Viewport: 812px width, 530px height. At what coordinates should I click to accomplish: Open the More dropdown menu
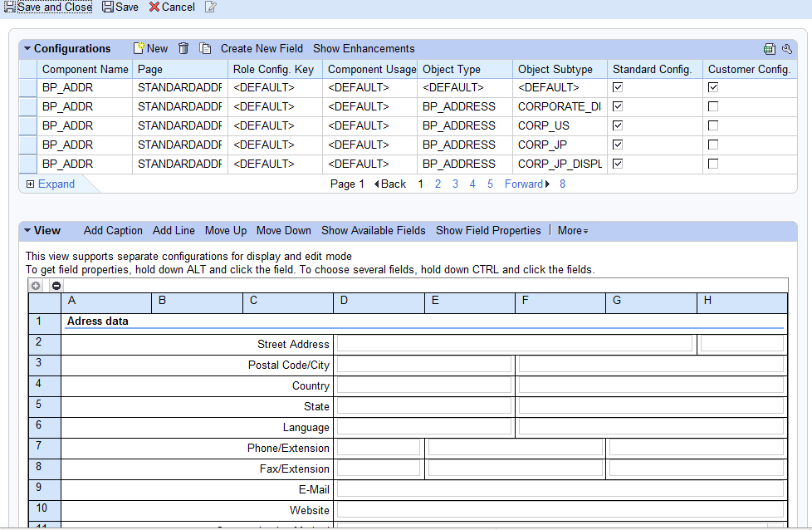573,231
